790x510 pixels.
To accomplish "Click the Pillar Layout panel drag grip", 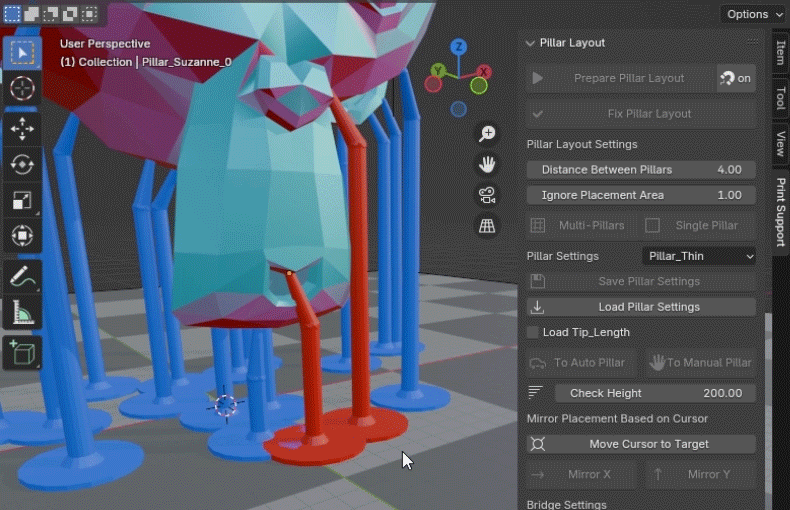I will tap(753, 41).
